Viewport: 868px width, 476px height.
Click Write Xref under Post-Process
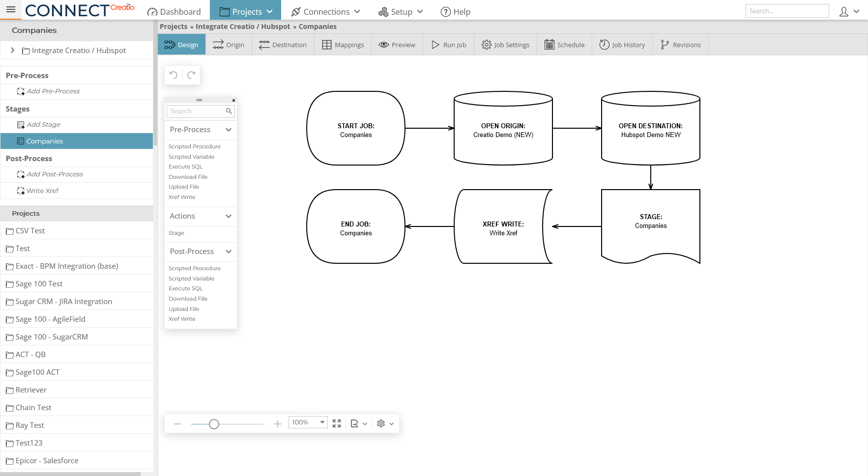pyautogui.click(x=43, y=191)
